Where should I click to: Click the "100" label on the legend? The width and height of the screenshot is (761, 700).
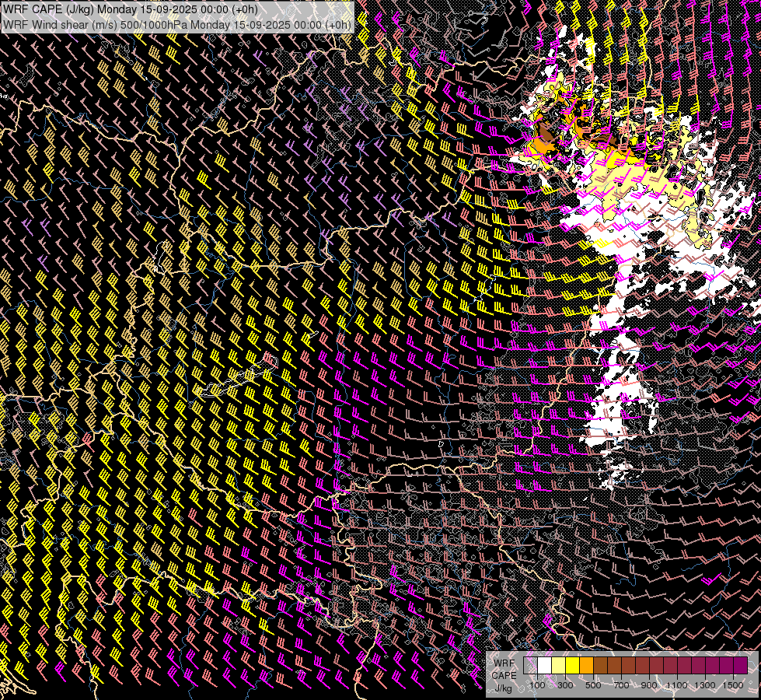[537, 685]
